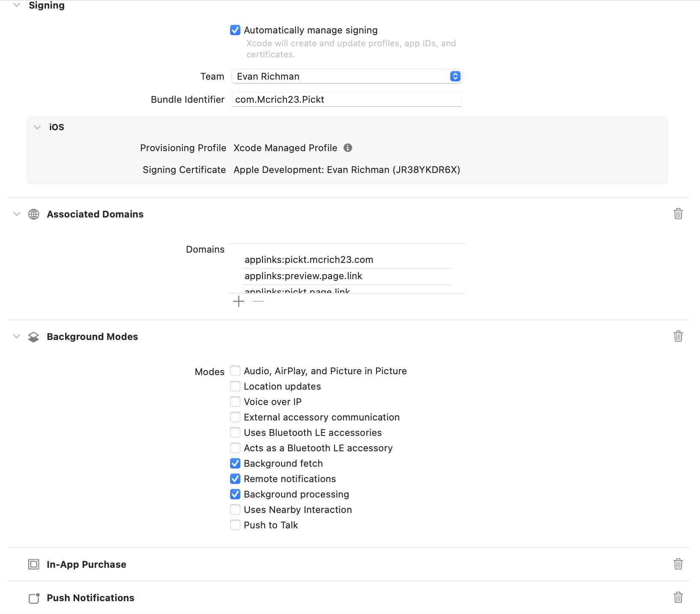
Task: Click the stepper arrows on the Team picker
Action: pos(455,76)
